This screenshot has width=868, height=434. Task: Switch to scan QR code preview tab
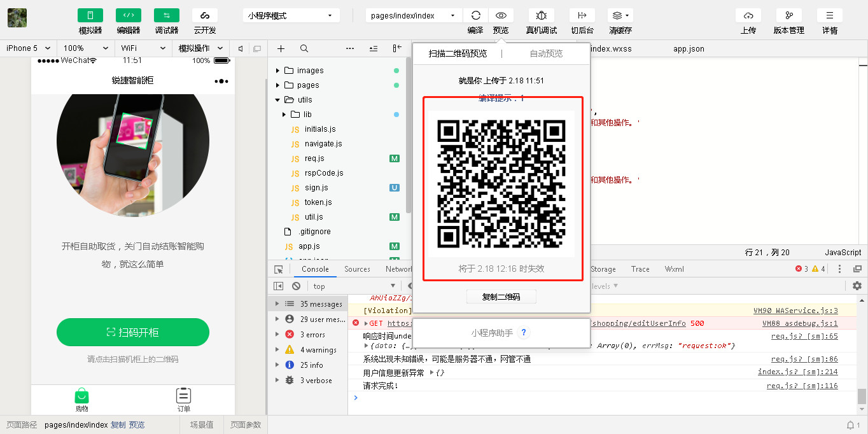458,53
